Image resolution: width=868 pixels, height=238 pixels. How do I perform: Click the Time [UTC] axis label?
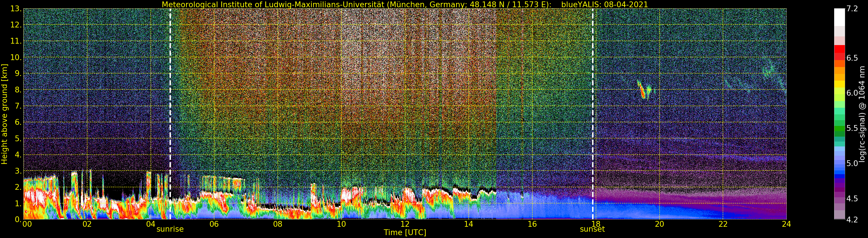(405, 233)
